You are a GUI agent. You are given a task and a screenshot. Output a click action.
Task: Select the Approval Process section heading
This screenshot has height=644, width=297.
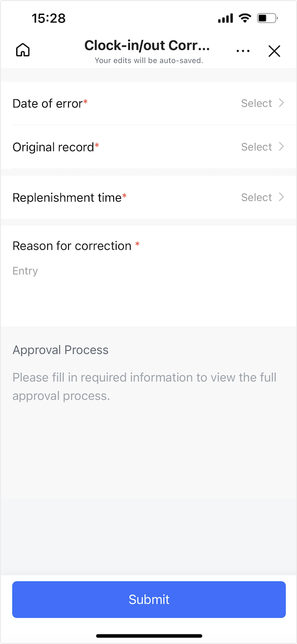pyautogui.click(x=60, y=350)
